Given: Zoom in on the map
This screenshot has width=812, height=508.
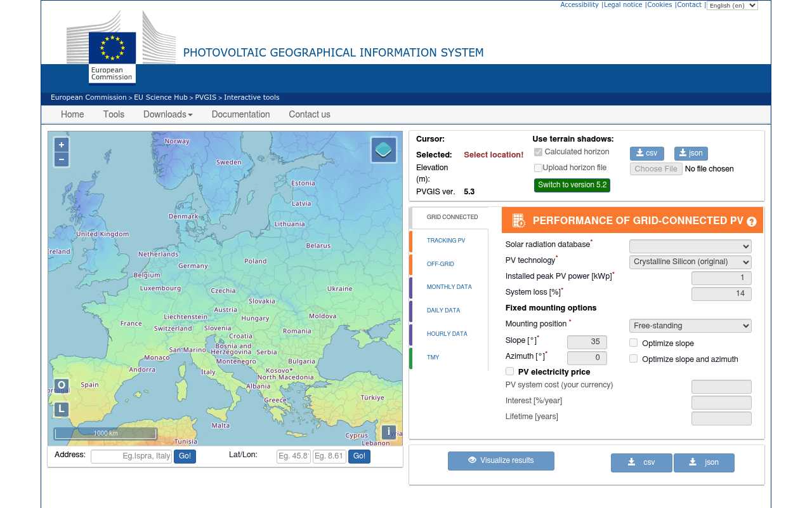Looking at the screenshot, I should (62, 145).
